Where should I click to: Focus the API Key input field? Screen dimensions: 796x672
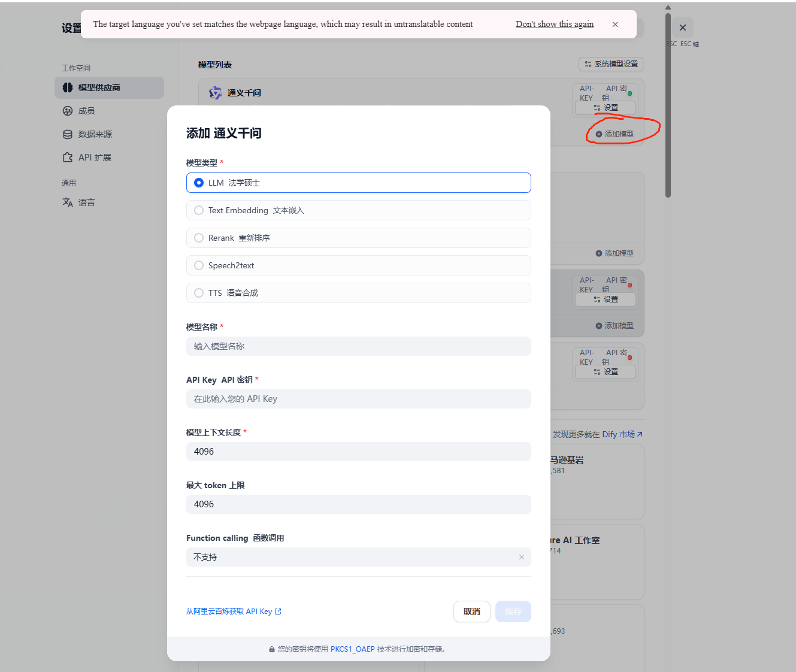[x=358, y=399]
